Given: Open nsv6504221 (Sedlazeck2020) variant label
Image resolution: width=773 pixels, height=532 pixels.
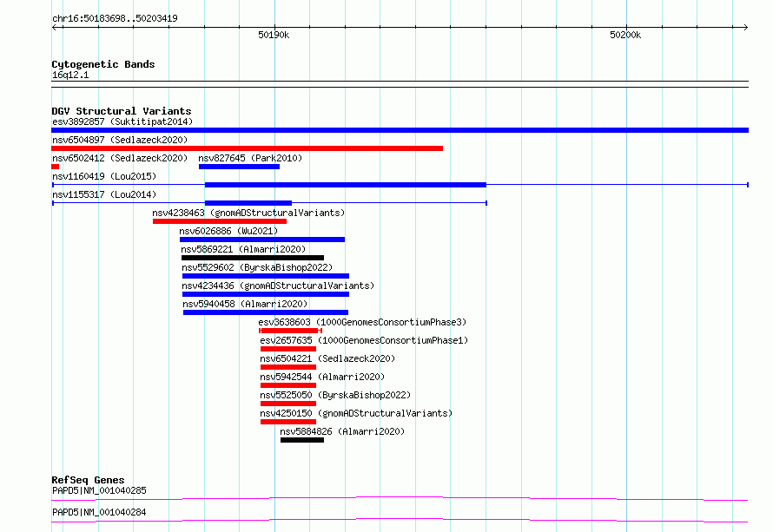Looking at the screenshot, I should pyautogui.click(x=327, y=358).
